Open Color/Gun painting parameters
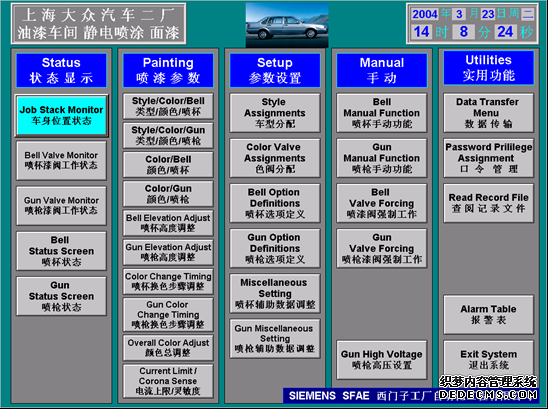The width and height of the screenshot is (548, 409). 168,194
